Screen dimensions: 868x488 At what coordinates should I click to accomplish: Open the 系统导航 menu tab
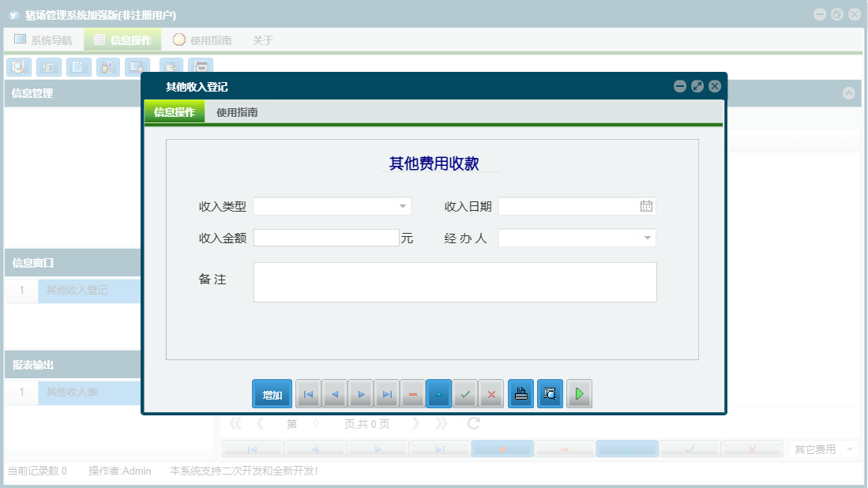(45, 39)
